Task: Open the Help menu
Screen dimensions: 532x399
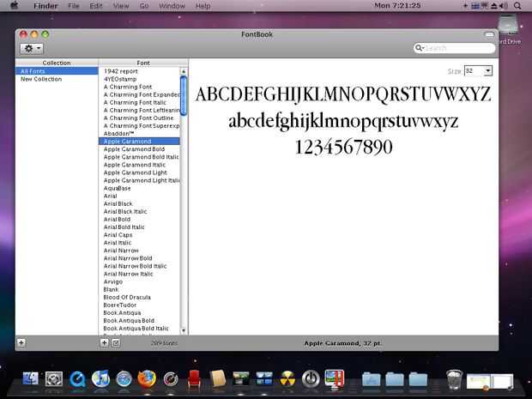Action: pyautogui.click(x=203, y=6)
